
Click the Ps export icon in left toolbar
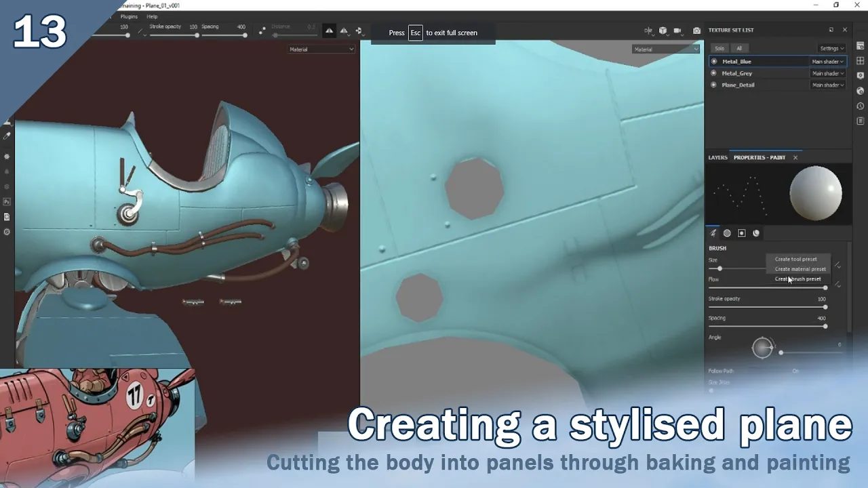(7, 201)
